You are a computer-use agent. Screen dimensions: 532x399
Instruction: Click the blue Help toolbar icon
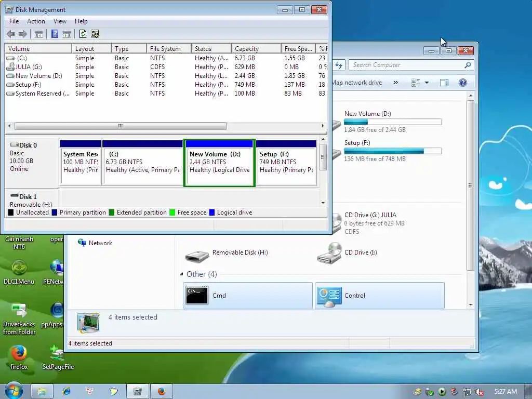pos(55,34)
